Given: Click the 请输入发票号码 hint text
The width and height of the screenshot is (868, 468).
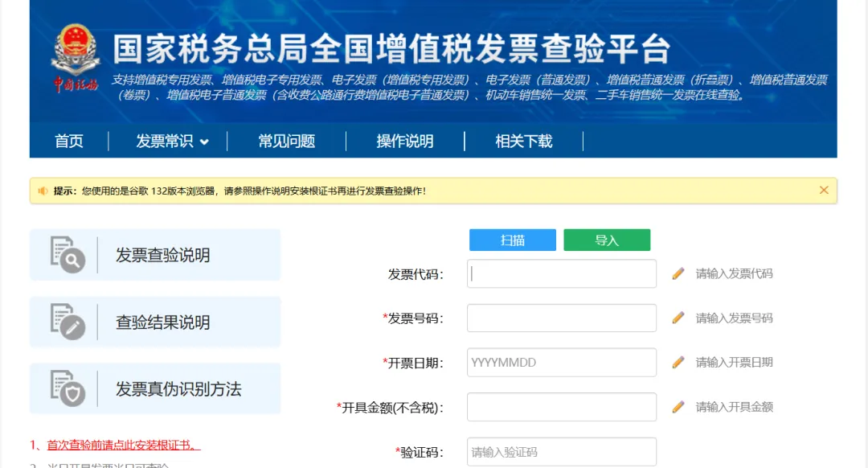Looking at the screenshot, I should coord(734,318).
